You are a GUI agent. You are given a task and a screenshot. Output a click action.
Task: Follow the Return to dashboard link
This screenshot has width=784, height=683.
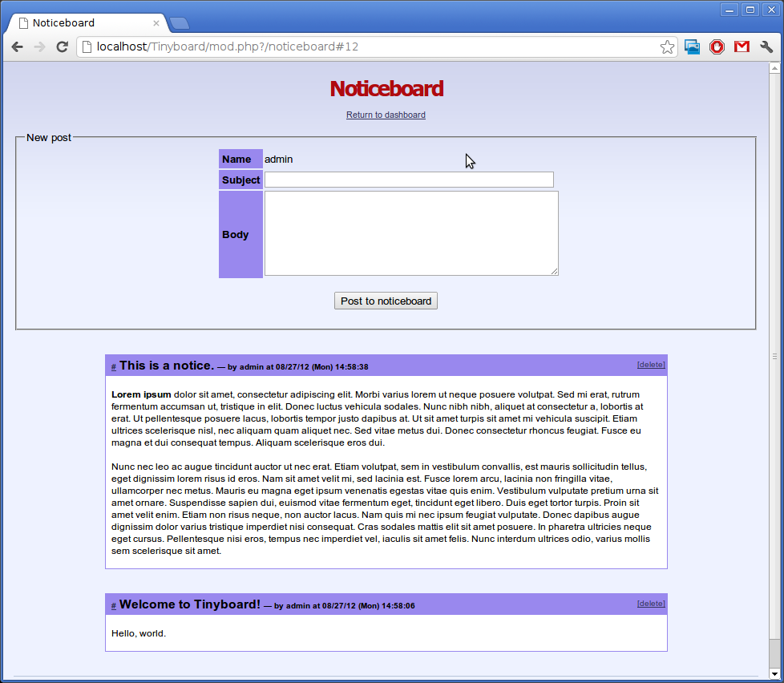(x=386, y=115)
